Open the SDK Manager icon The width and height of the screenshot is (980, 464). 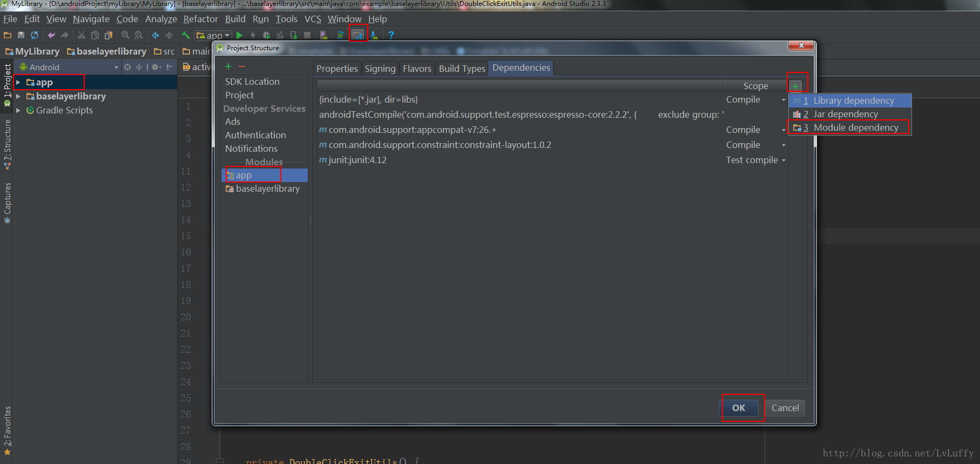(x=374, y=35)
